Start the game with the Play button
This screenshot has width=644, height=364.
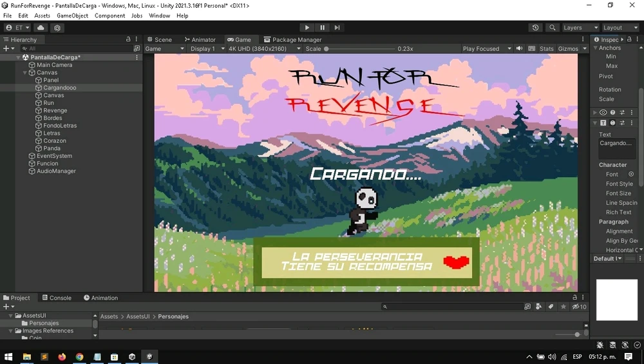tap(307, 28)
